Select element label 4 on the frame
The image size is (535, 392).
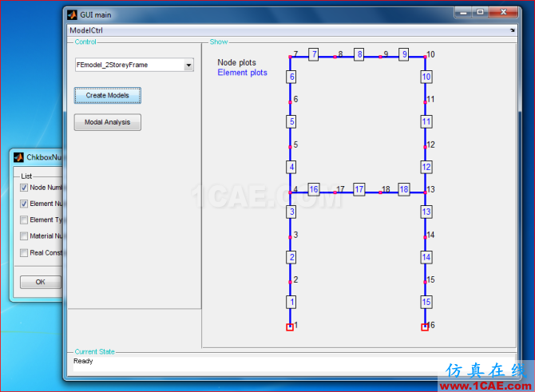pyautogui.click(x=291, y=167)
